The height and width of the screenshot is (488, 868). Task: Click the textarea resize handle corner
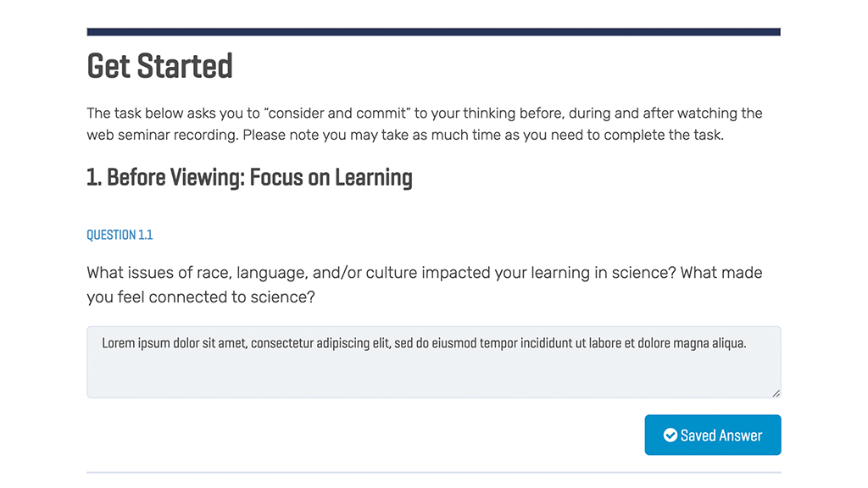(x=776, y=393)
